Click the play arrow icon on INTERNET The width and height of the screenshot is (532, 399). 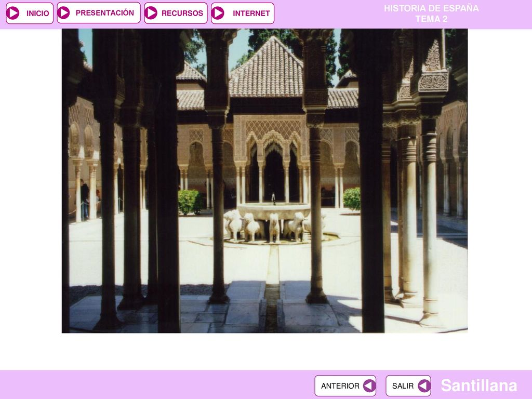218,13
